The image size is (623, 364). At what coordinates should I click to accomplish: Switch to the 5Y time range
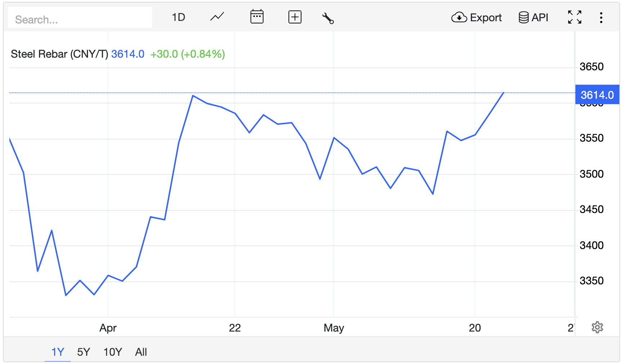tap(84, 352)
